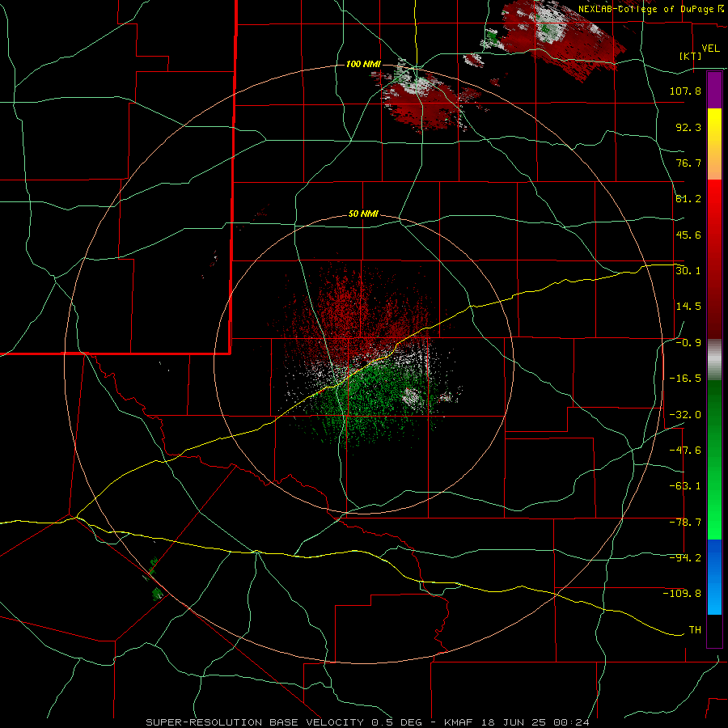728x728 pixels.
Task: Click the purple segment of the color bar
Action: [714, 90]
